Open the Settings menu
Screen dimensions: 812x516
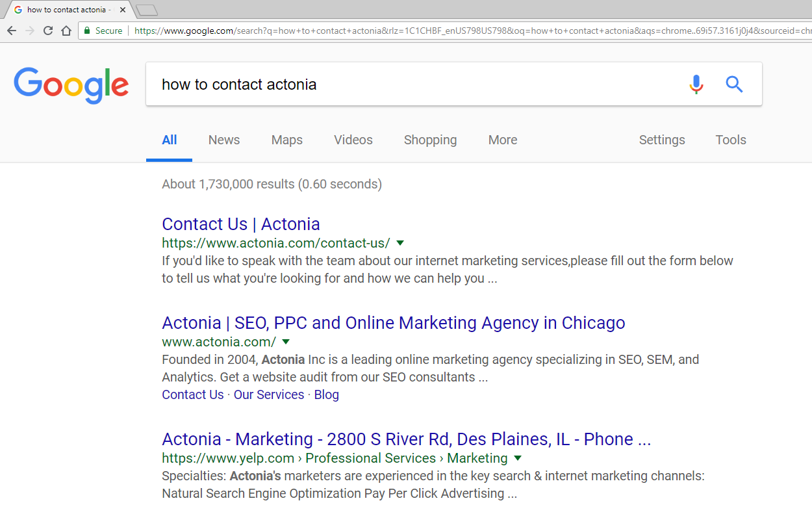[x=662, y=140]
